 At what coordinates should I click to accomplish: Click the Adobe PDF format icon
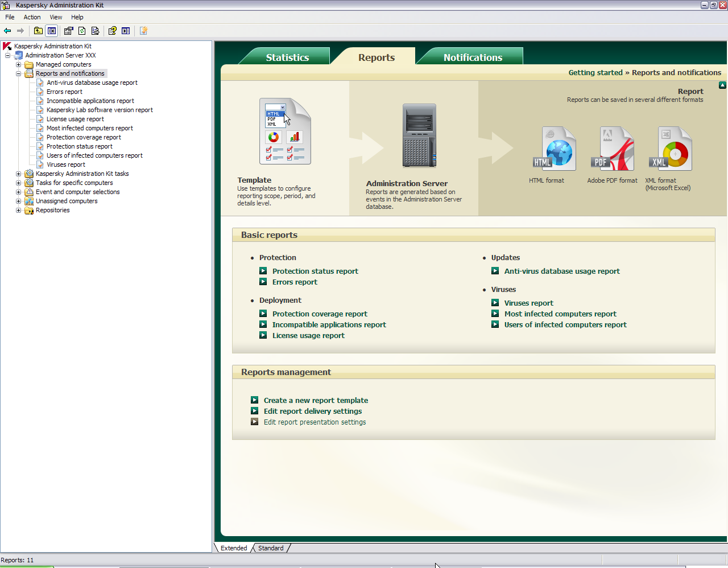pos(613,149)
